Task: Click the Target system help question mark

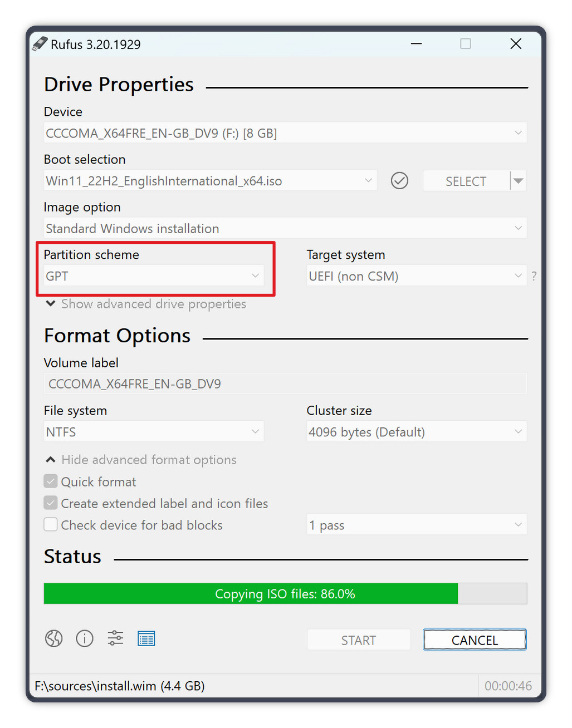Action: [x=534, y=276]
